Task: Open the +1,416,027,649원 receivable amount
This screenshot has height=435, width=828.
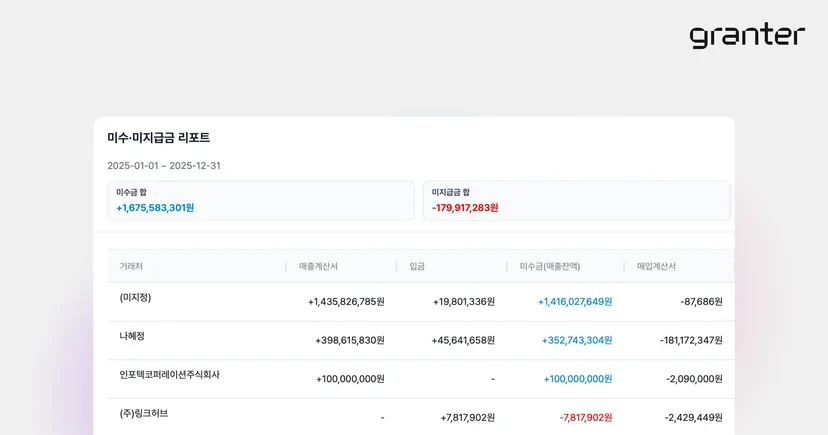Action: [575, 302]
